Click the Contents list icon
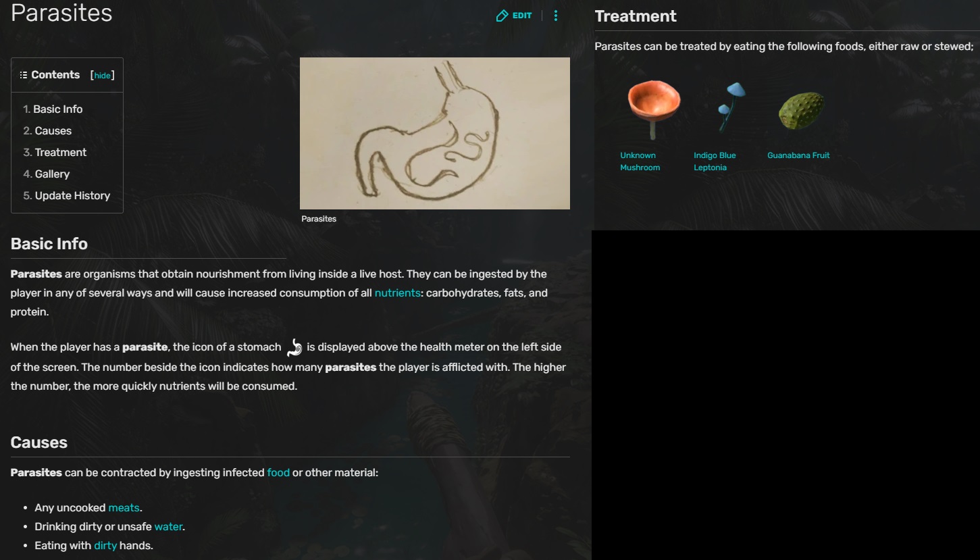 tap(24, 75)
